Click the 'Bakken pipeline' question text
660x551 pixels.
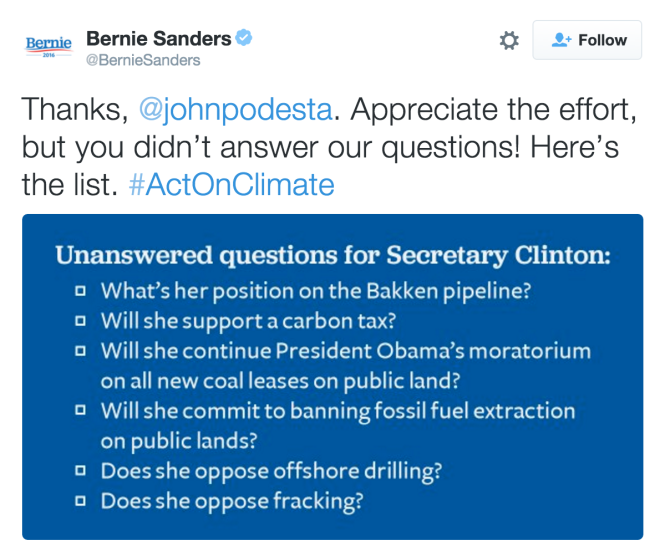coord(315,292)
